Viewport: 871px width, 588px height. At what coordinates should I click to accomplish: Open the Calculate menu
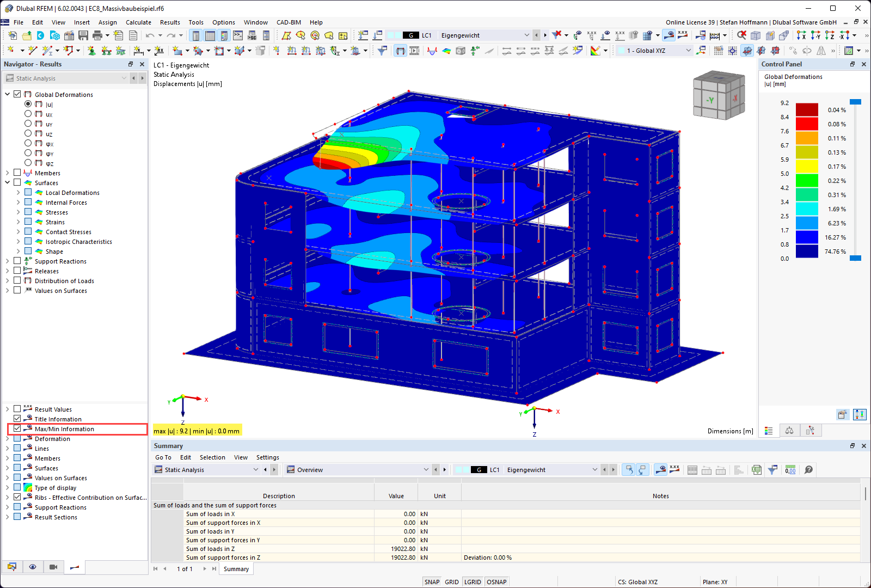pos(138,22)
